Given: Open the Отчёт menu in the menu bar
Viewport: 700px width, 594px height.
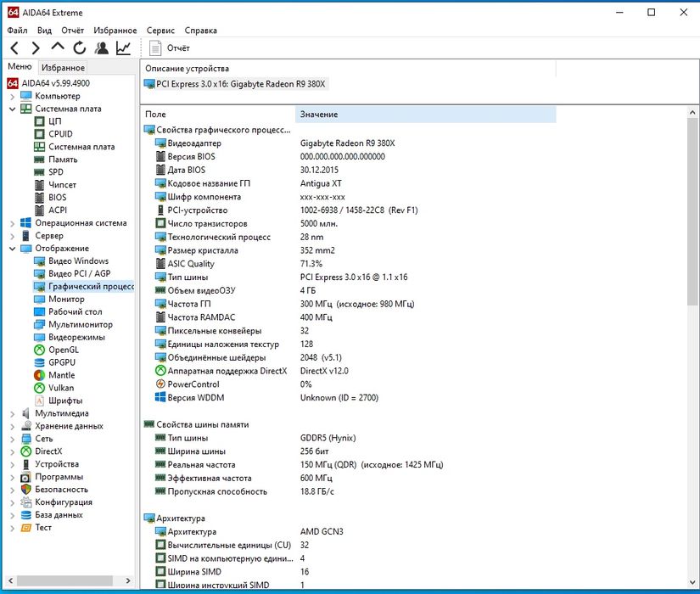Looking at the screenshot, I should coord(72,31).
